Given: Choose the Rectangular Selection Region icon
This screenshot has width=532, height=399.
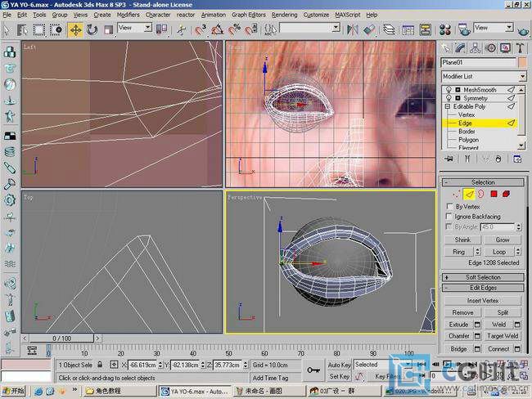Looking at the screenshot, I should tap(39, 29).
